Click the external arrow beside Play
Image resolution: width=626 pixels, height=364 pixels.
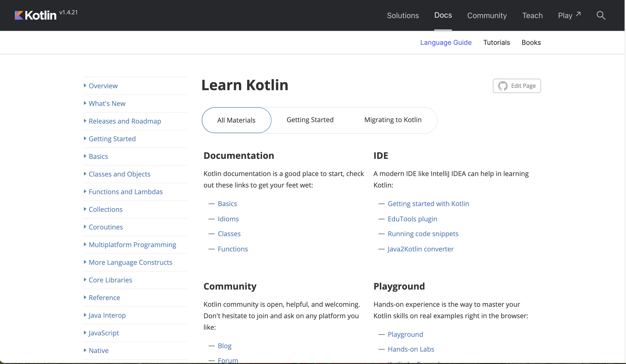pyautogui.click(x=578, y=14)
